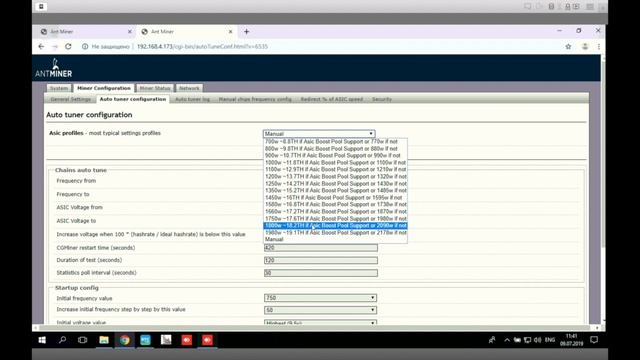Click the browser address bar URL
The width and height of the screenshot is (640, 360).
[202, 47]
